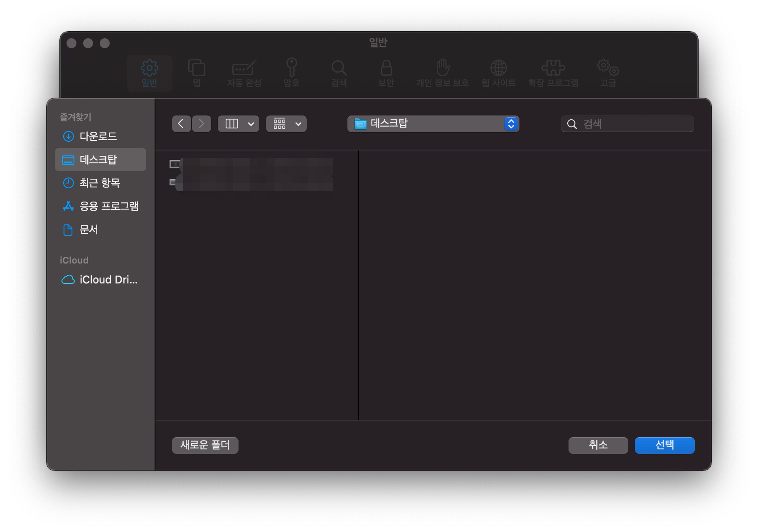Screen dimensions: 758x532
Task: Select the second blurred file in list
Action: pyautogui.click(x=251, y=183)
